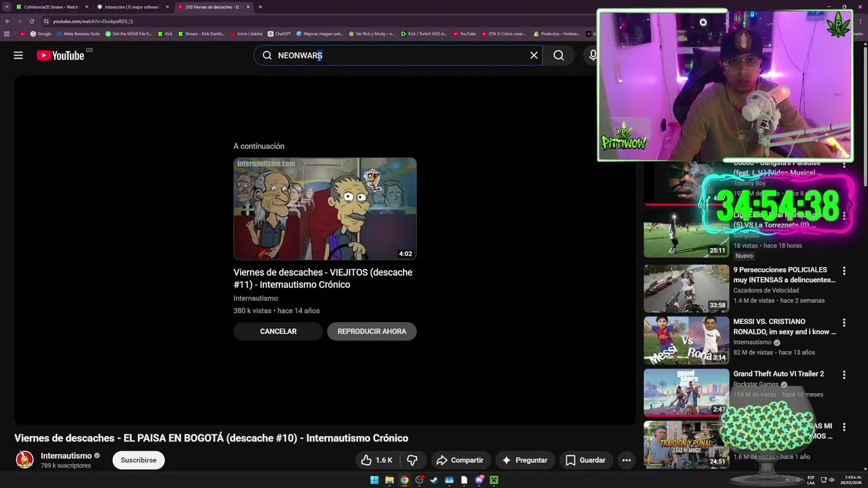Open Stream - Kick Dashboard bookmark
This screenshot has height=488, width=868.
201,33
